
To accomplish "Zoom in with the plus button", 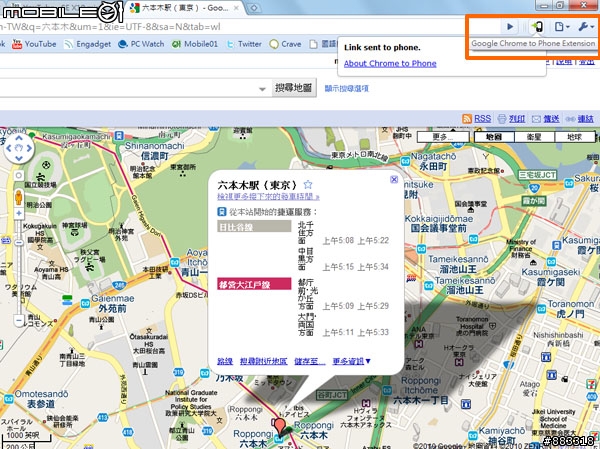I will (x=19, y=214).
